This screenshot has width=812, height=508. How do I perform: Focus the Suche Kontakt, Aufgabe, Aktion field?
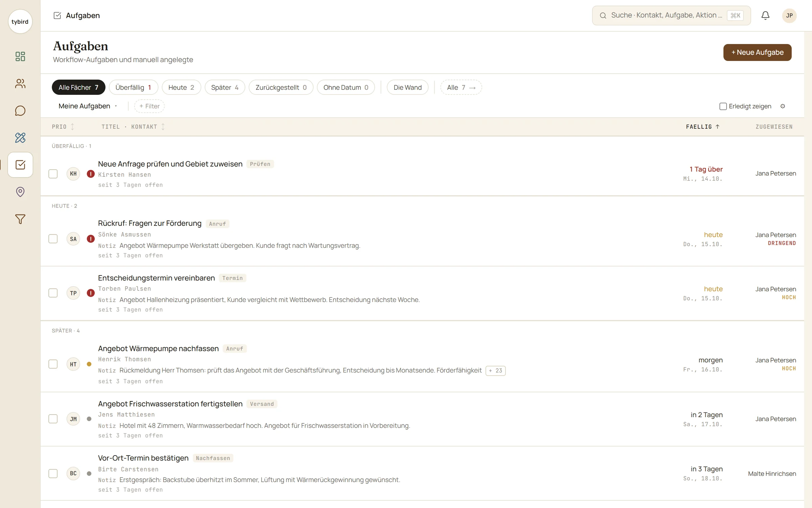[671, 16]
